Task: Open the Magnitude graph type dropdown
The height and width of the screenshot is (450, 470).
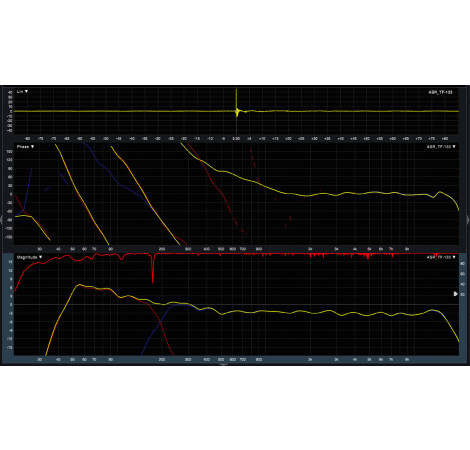Action: click(x=29, y=257)
